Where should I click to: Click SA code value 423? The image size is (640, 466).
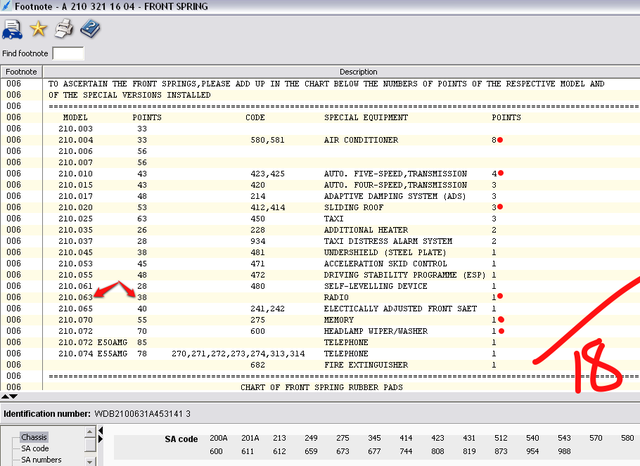[x=438, y=438]
